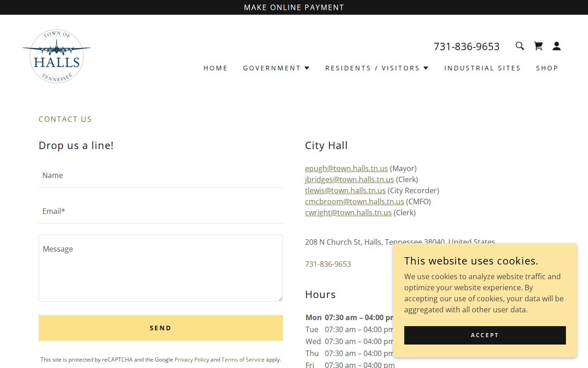This screenshot has width=588, height=368.
Task: Click the Wed hours row
Action: tap(350, 341)
